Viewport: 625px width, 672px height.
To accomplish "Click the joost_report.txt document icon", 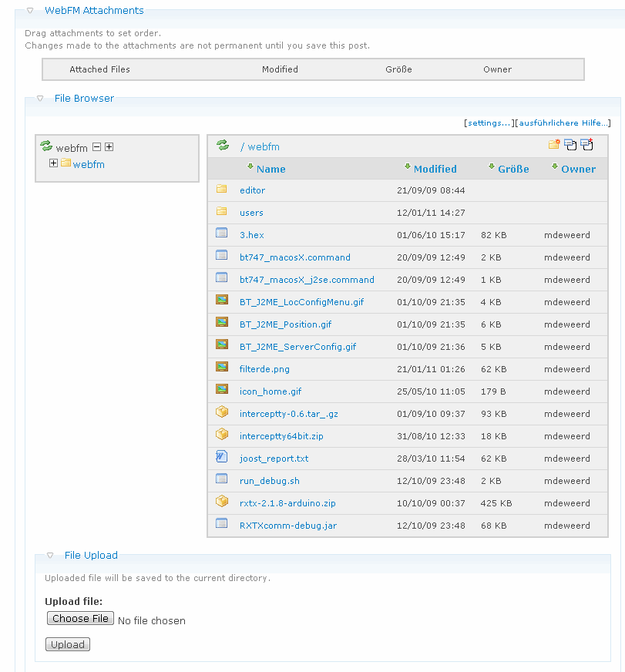I will pyautogui.click(x=222, y=458).
